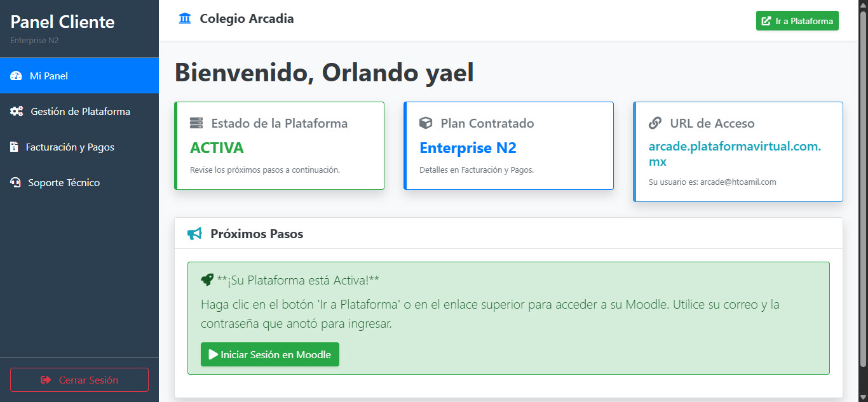Click the invoice icon beside Facturación y Pagos
Image resolution: width=868 pixels, height=402 pixels.
[15, 147]
